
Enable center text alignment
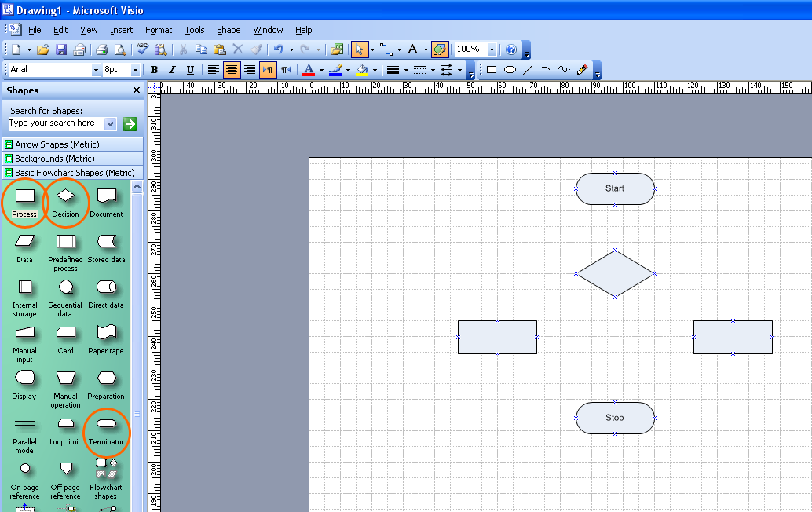tap(232, 70)
